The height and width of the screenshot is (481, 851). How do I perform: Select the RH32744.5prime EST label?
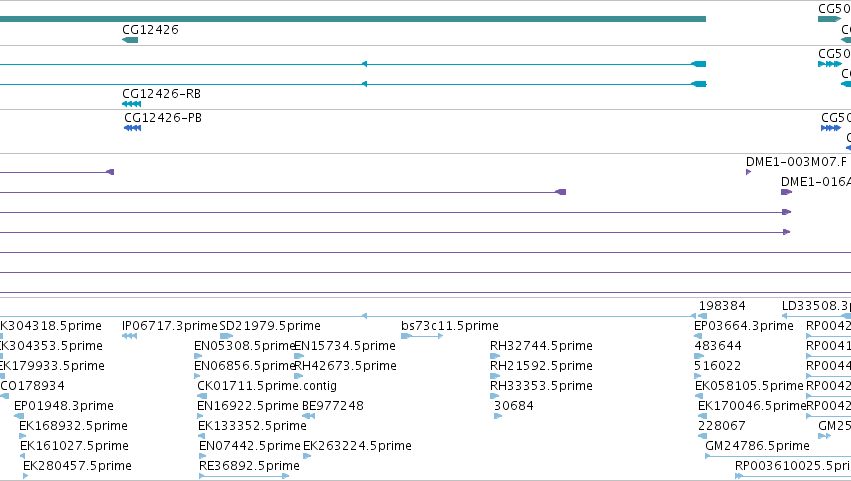[x=541, y=346]
